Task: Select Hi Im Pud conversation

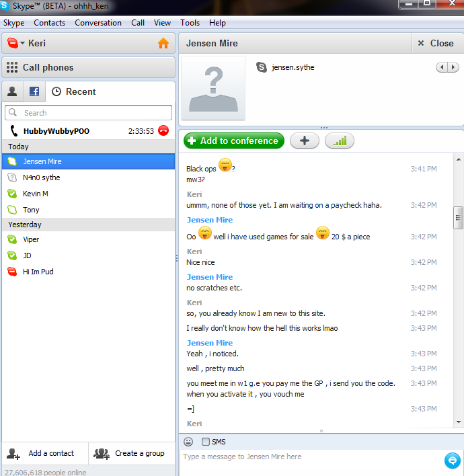Action: [x=88, y=272]
